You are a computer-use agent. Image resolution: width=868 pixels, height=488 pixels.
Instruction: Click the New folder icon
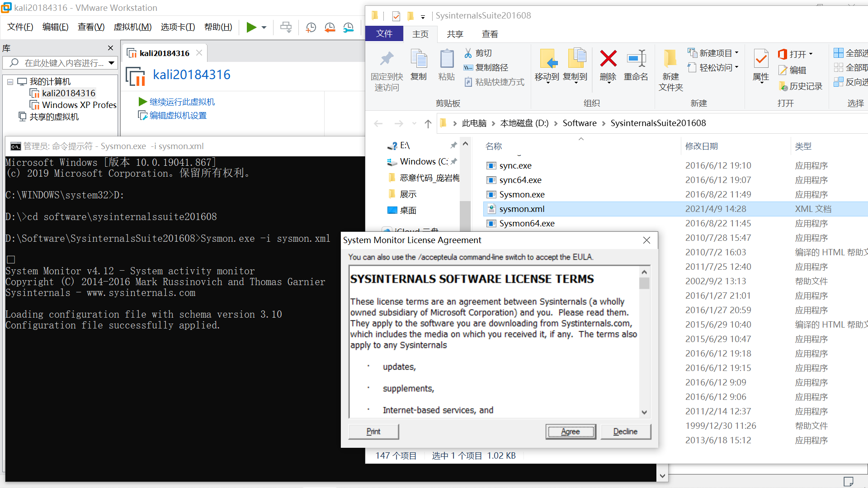click(x=670, y=60)
